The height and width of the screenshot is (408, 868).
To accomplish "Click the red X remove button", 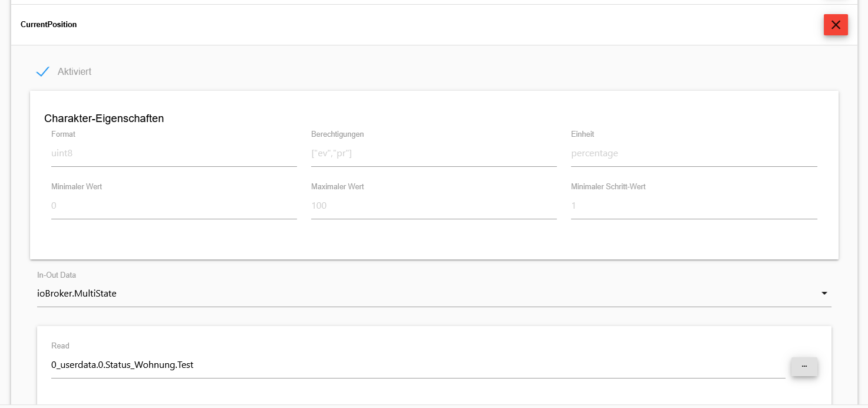I will pyautogui.click(x=835, y=25).
